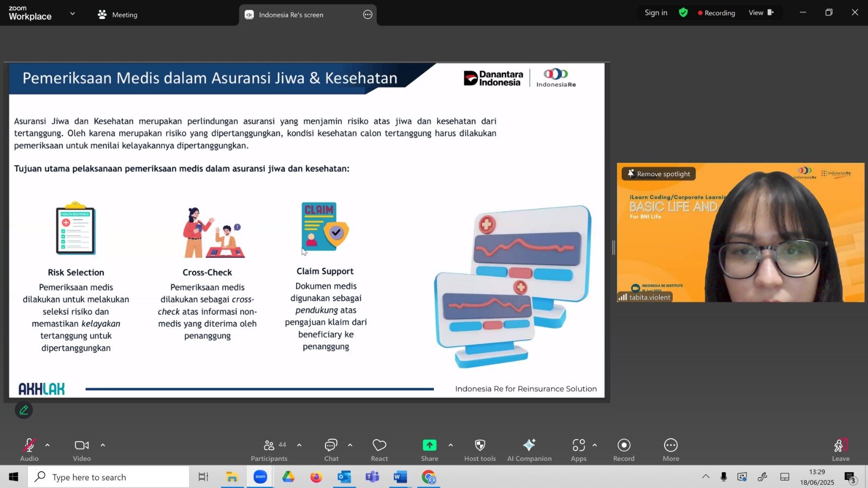Switch to the Meeting tab
The height and width of the screenshot is (488, 868).
(117, 15)
